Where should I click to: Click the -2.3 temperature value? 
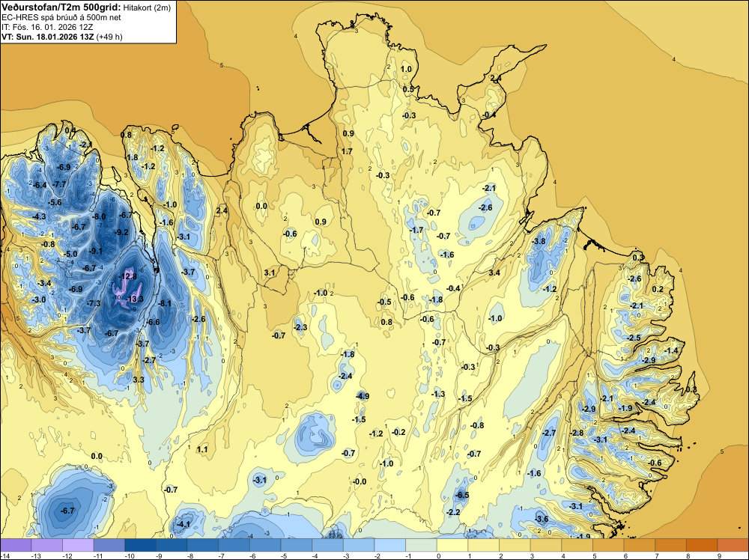point(300,327)
